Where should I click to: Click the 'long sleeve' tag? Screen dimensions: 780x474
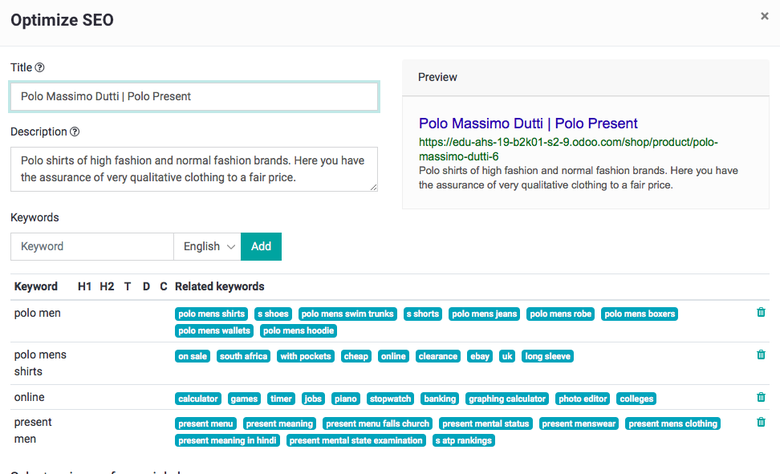tap(547, 356)
